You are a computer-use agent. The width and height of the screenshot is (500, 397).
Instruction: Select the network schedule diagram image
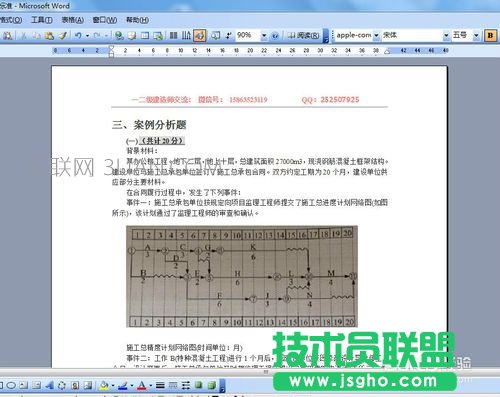coord(242,276)
